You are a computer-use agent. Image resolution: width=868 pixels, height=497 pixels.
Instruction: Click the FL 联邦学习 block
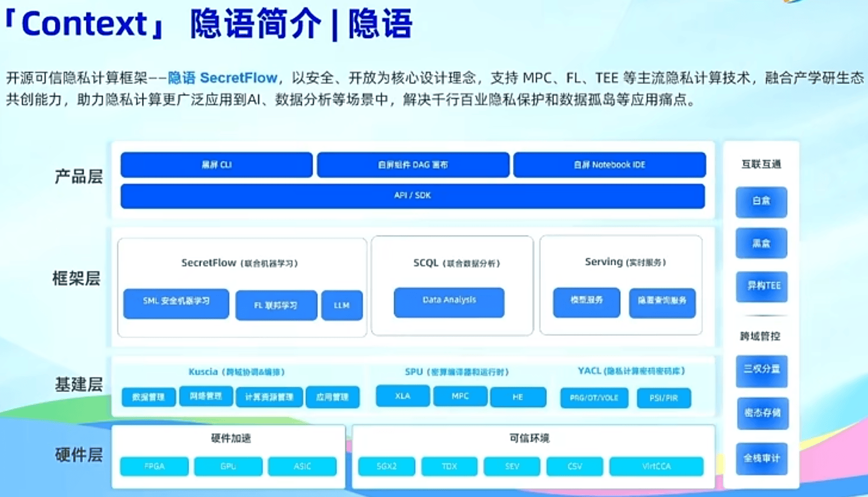pos(276,305)
